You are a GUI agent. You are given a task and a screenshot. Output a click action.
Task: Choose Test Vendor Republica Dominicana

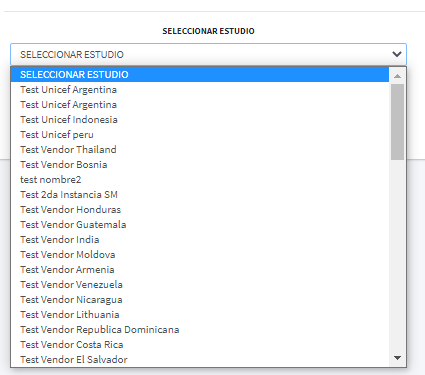(200, 330)
